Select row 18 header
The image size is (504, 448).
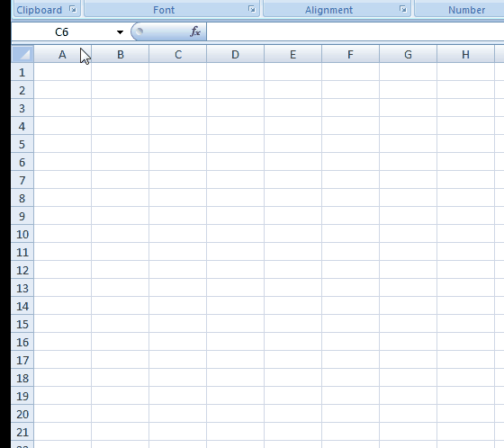pyautogui.click(x=22, y=378)
